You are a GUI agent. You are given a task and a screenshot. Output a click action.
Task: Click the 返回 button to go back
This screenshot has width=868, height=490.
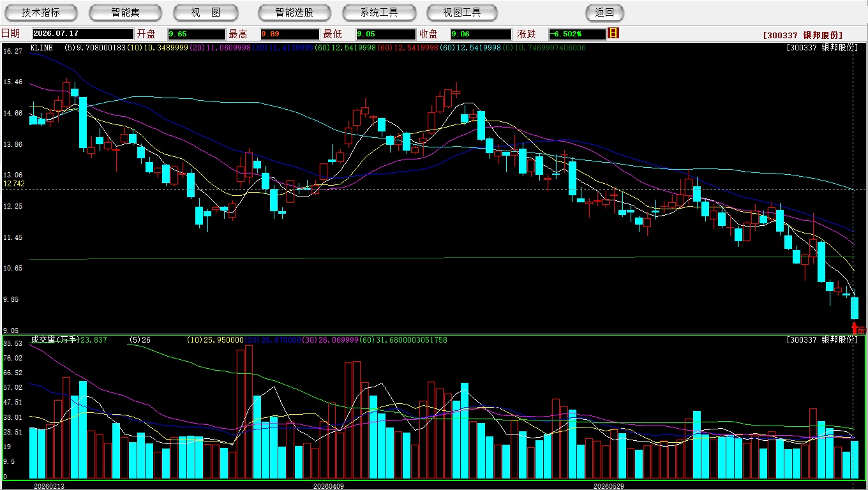point(604,13)
